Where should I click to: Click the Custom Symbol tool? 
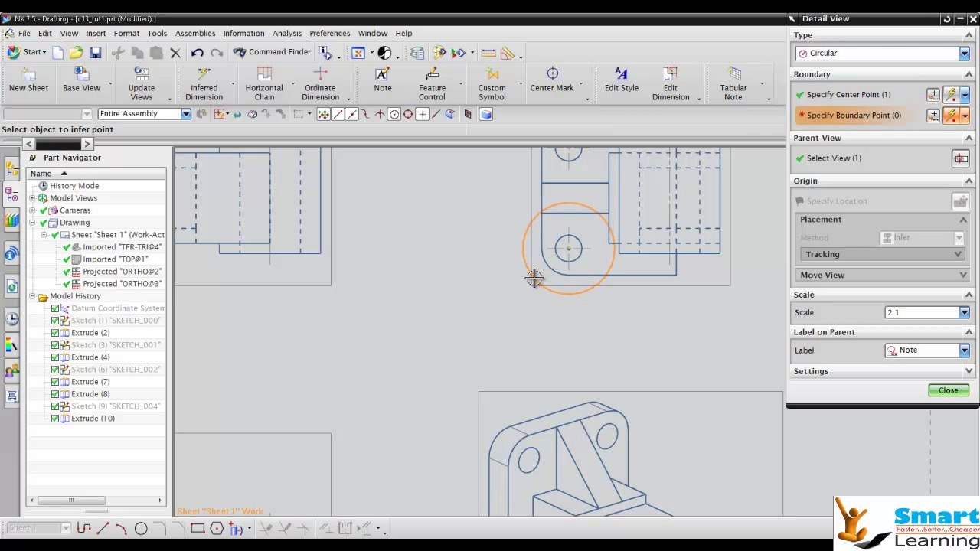pyautogui.click(x=492, y=83)
